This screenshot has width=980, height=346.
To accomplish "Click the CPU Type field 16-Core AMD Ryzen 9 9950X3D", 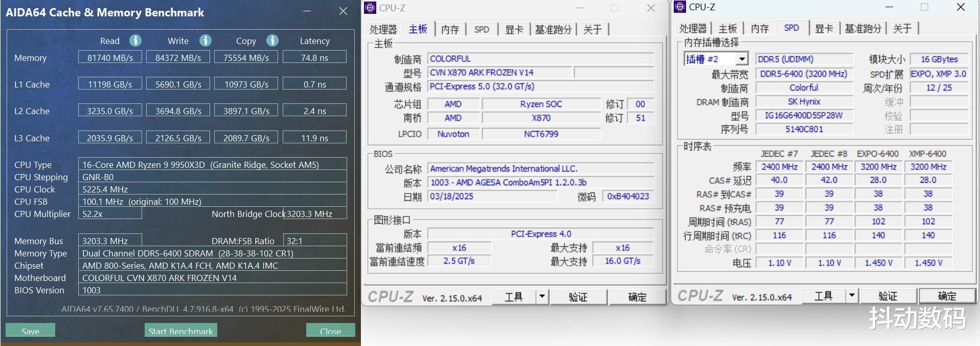I will pos(213,164).
